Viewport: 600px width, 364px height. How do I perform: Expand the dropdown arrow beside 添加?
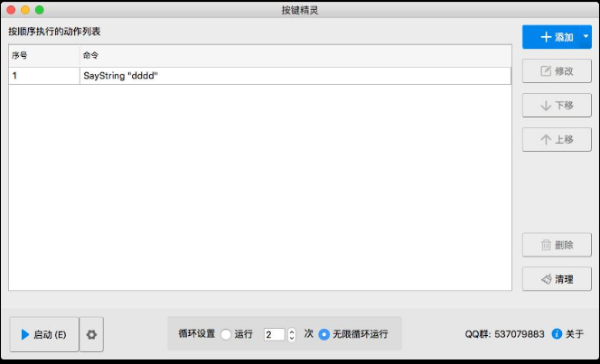[586, 37]
